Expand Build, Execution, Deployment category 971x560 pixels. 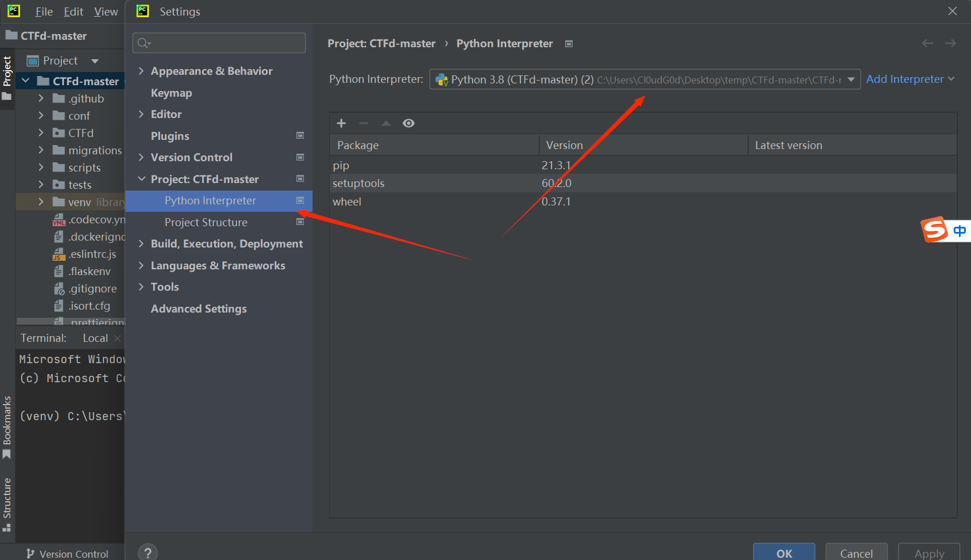point(141,243)
